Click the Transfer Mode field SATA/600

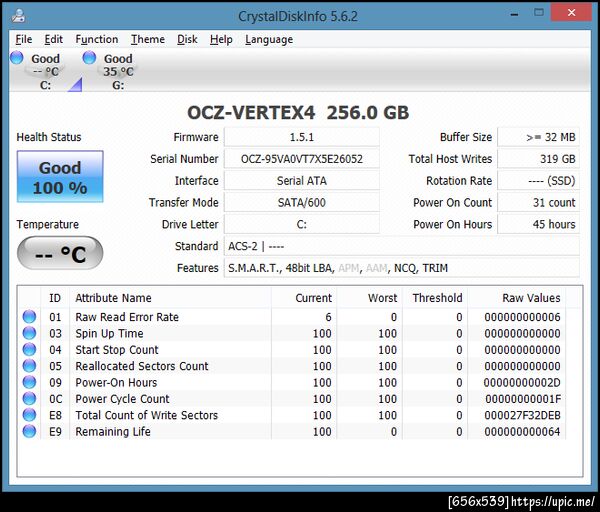click(302, 202)
